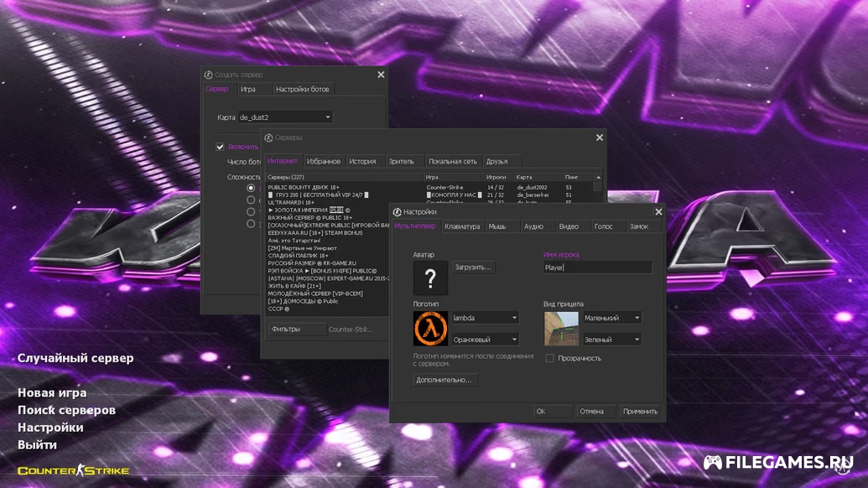Select the Интернет tab in Серверы
The width and height of the screenshot is (868, 488).
(x=283, y=161)
